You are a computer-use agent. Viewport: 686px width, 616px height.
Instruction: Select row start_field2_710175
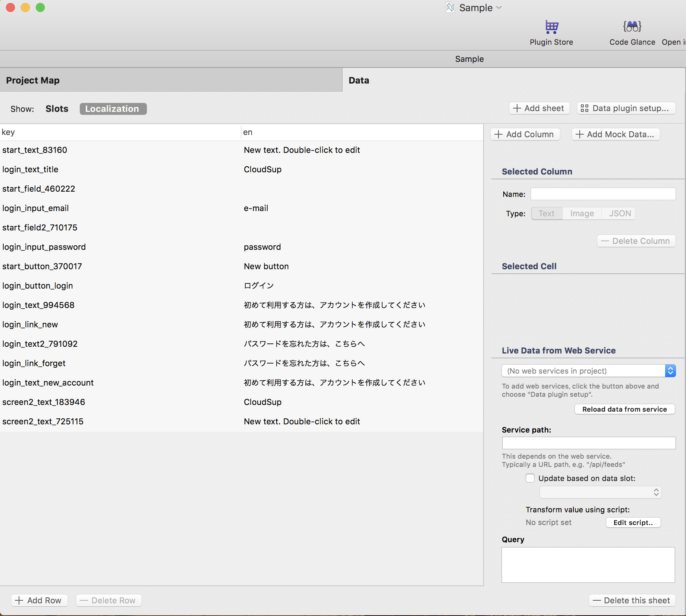pos(242,227)
